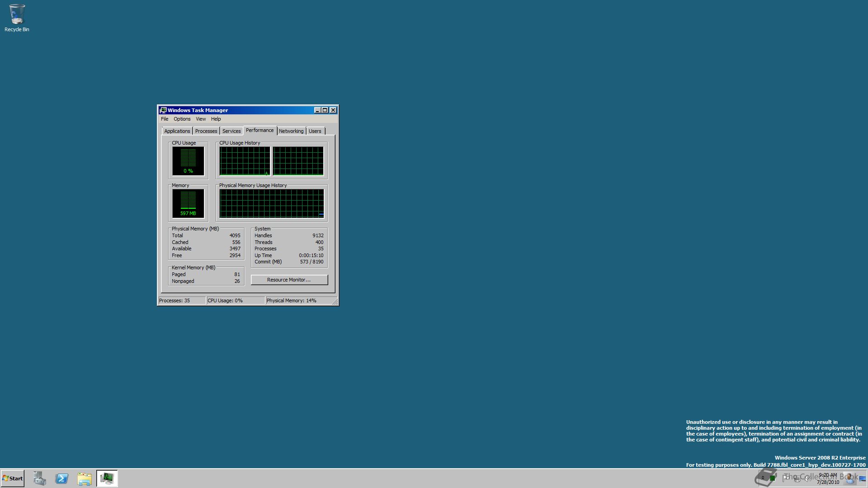
Task: Click the status bar Processes: 35
Action: click(182, 300)
